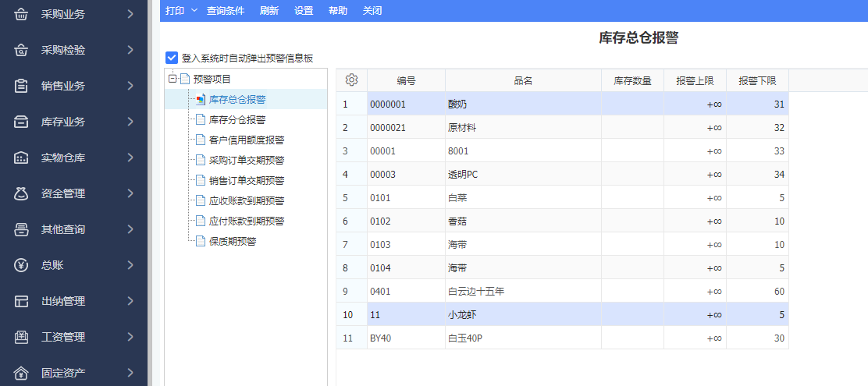Click the 采购业务 basket icon in sidebar
Viewport: 868px width, 386px height.
(x=22, y=14)
